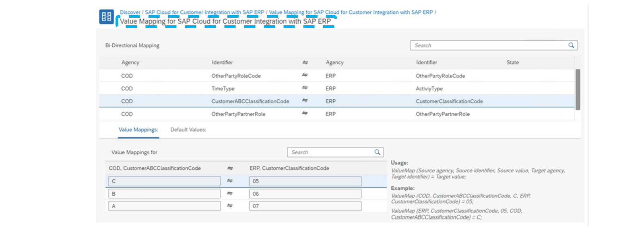Viewport: 644px width, 230px height.
Task: Switch to the Default Values tab
Action: [188, 129]
